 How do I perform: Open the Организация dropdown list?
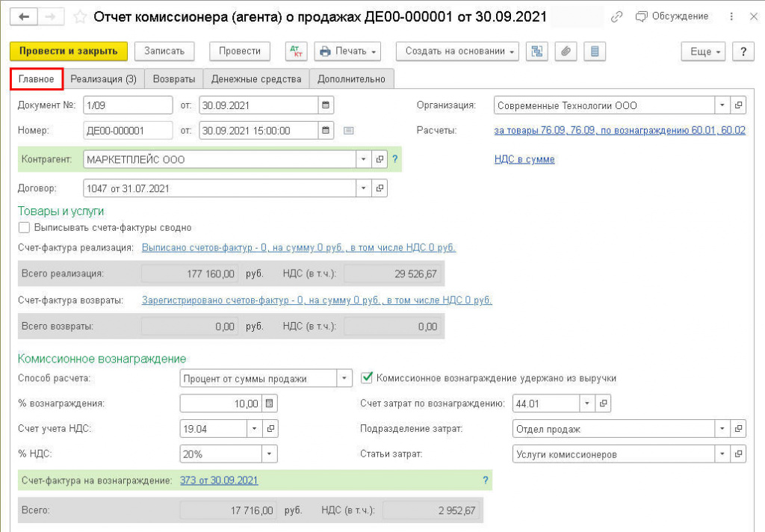[x=722, y=105]
